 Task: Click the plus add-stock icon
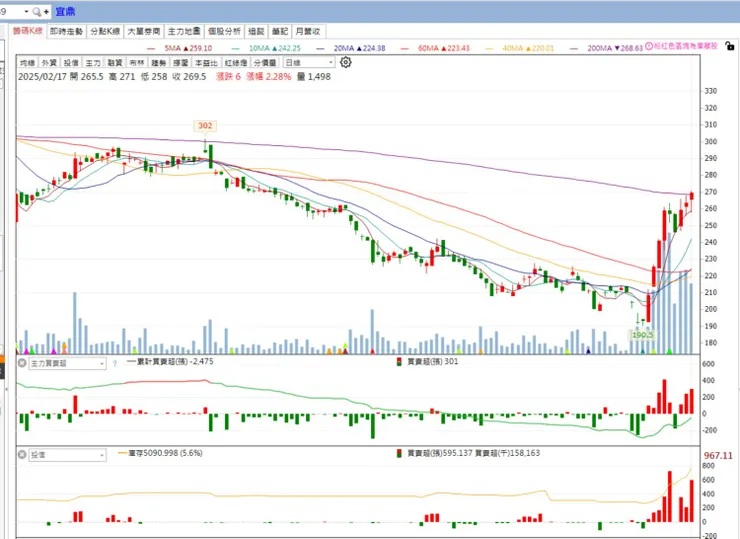click(x=46, y=12)
